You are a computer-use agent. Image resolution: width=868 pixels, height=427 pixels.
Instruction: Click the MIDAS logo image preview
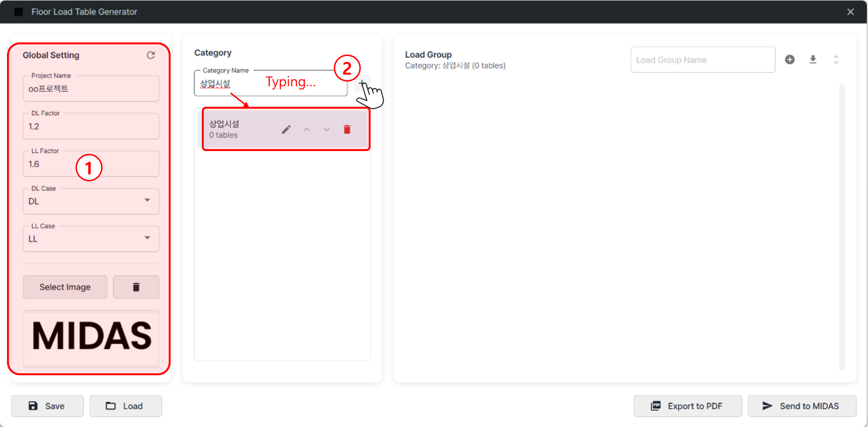(91, 336)
